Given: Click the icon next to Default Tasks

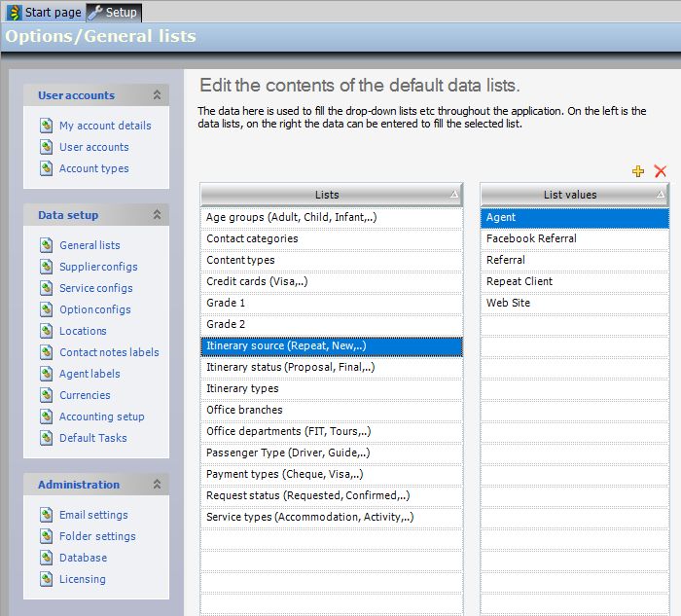Looking at the screenshot, I should click(46, 438).
